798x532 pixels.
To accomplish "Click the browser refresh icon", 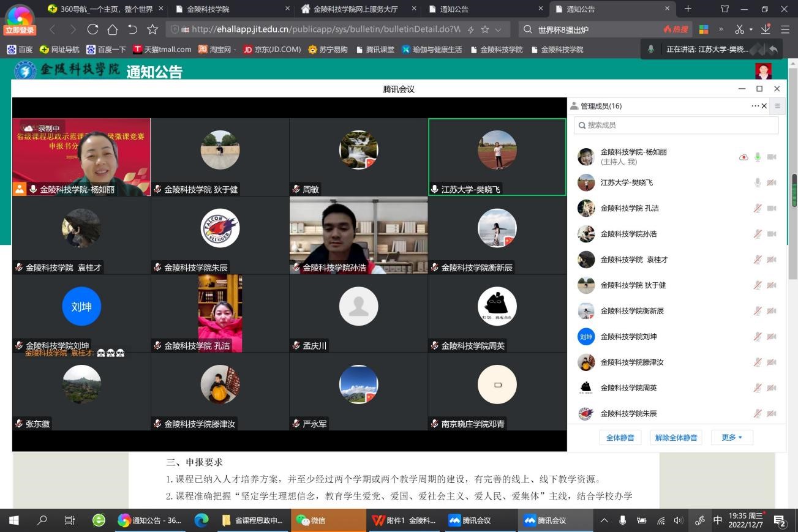I will [92, 29].
